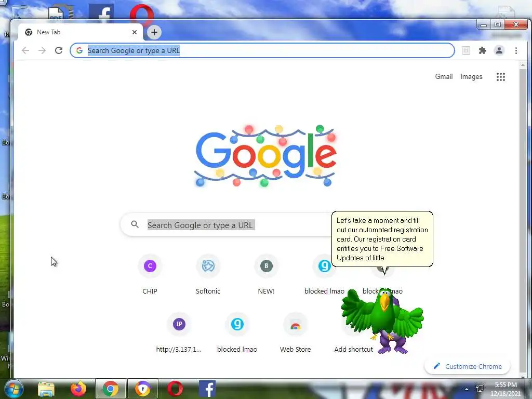The image size is (532, 399).
Task: Open the Web Store shortcut
Action: 295,333
